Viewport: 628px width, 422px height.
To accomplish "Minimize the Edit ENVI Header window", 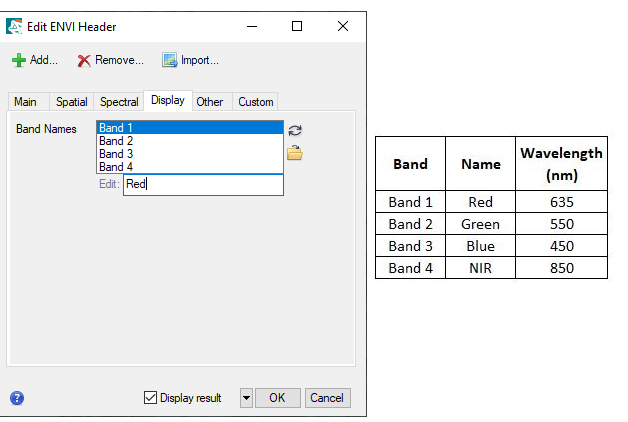I will pos(252,26).
